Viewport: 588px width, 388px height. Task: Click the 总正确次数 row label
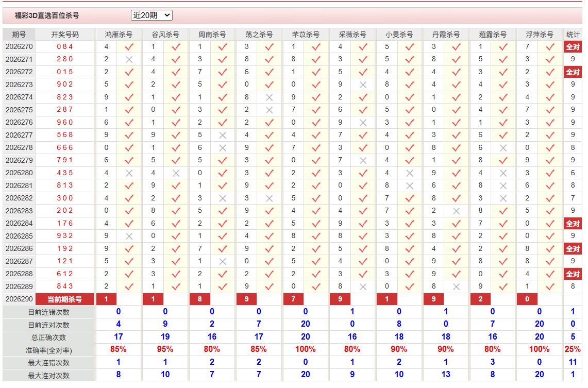(x=48, y=338)
